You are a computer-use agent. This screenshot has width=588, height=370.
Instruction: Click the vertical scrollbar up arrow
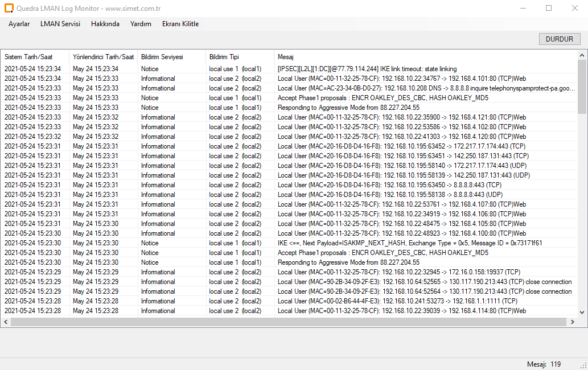pos(582,56)
